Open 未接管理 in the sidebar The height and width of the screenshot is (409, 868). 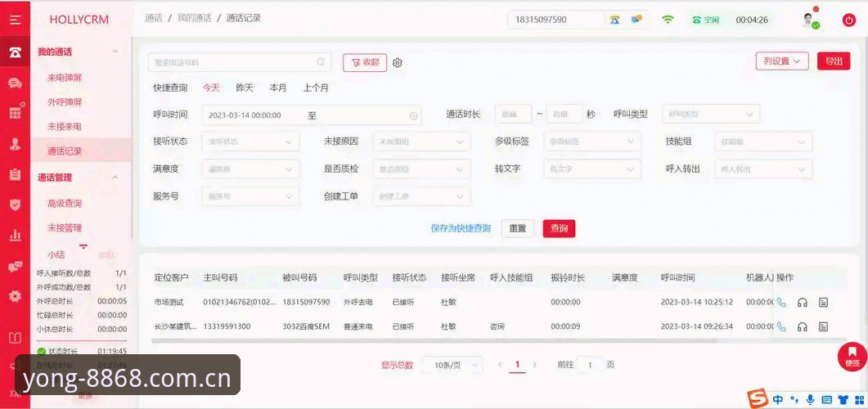tap(65, 228)
